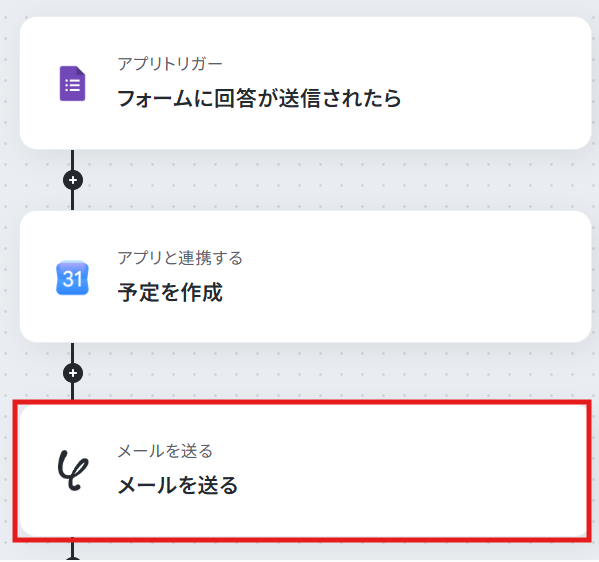Click empty area right of trigger card title
Screen dimensions: 599x562
[x=493, y=98]
